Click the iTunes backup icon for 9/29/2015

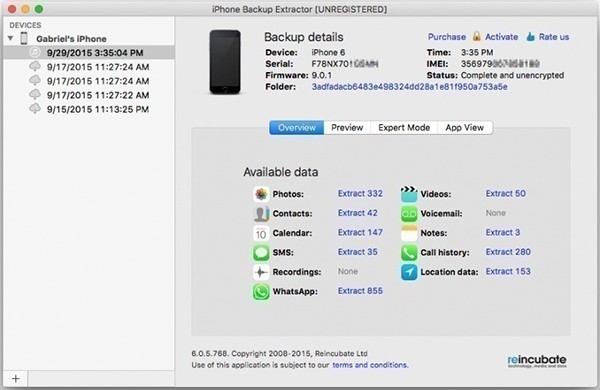pyautogui.click(x=35, y=52)
